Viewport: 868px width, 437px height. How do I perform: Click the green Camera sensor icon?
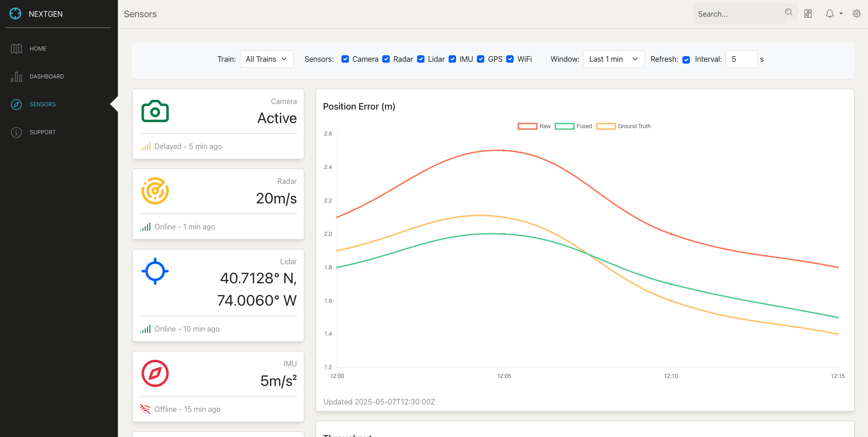pyautogui.click(x=155, y=111)
